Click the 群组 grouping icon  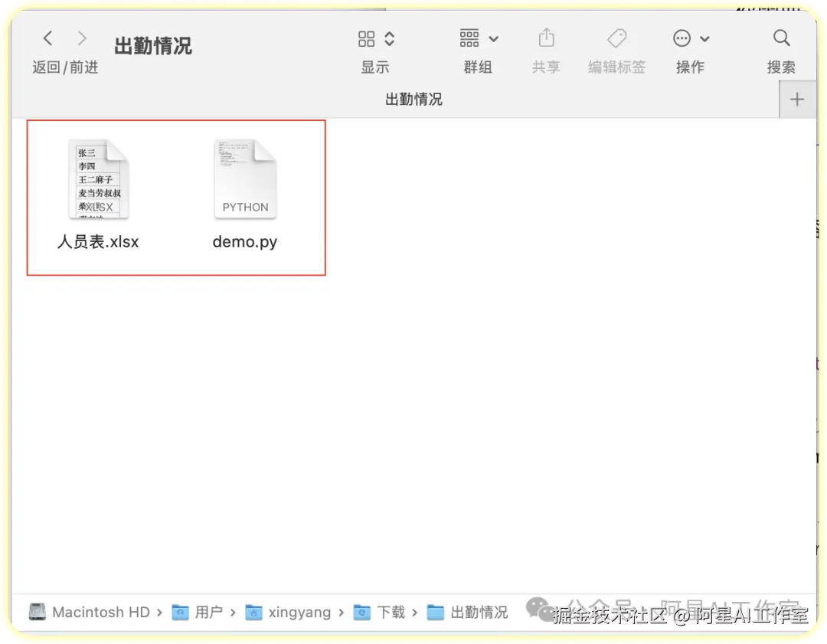468,38
